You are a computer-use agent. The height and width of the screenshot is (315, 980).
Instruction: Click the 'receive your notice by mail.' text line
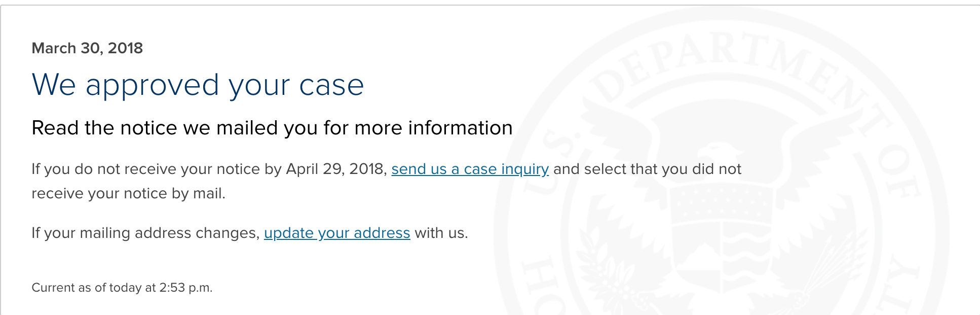(x=128, y=193)
